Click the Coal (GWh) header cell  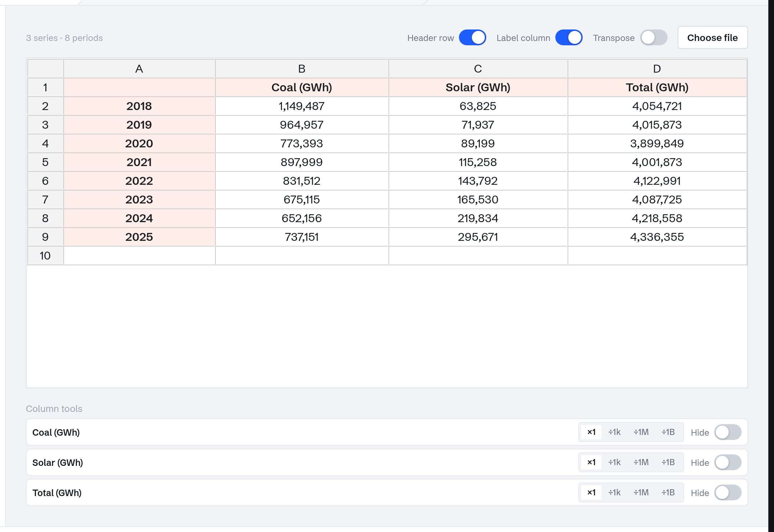click(x=302, y=87)
